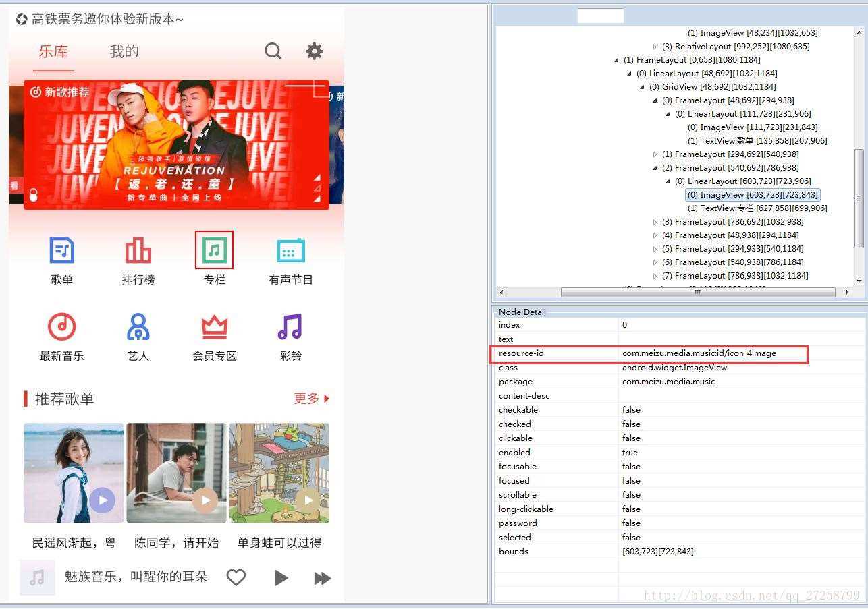Image resolution: width=868 pixels, height=609 pixels.
Task: Collapse the GridView tree node
Action: tap(641, 86)
